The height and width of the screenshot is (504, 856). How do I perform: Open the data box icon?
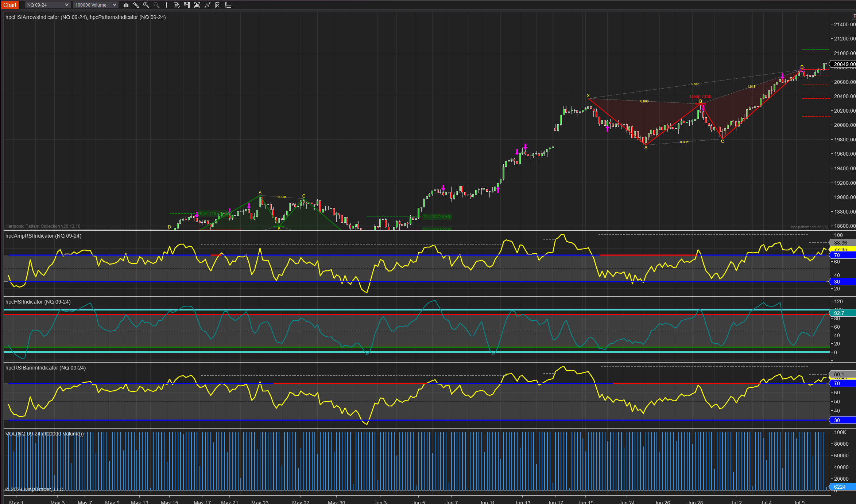pos(177,5)
